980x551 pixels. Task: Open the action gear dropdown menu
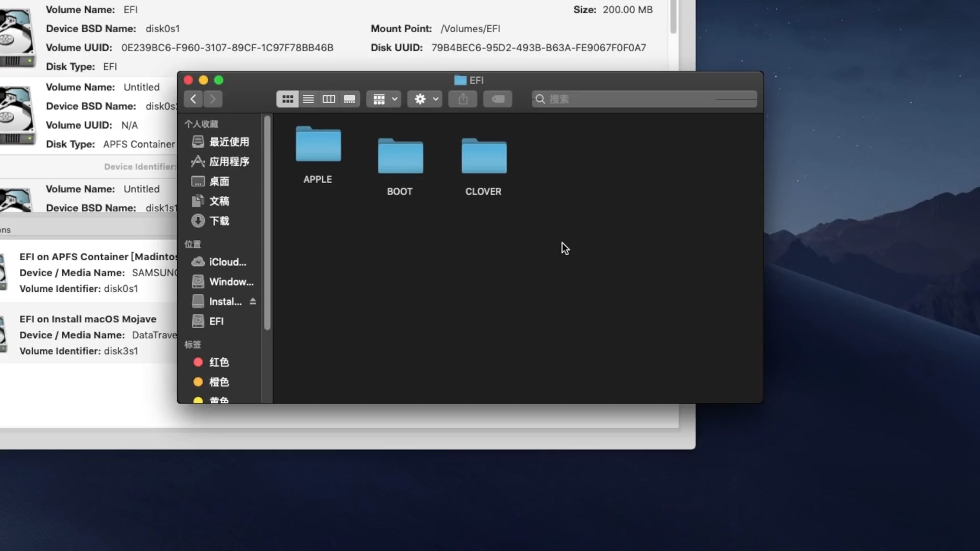pyautogui.click(x=424, y=98)
